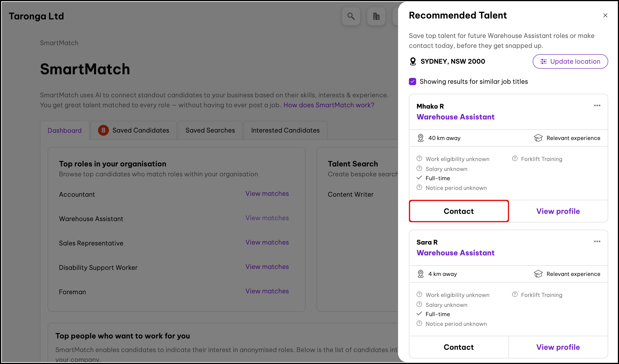The image size is (619, 364).
Task: Click the 4 km away location icon
Action: (x=420, y=274)
